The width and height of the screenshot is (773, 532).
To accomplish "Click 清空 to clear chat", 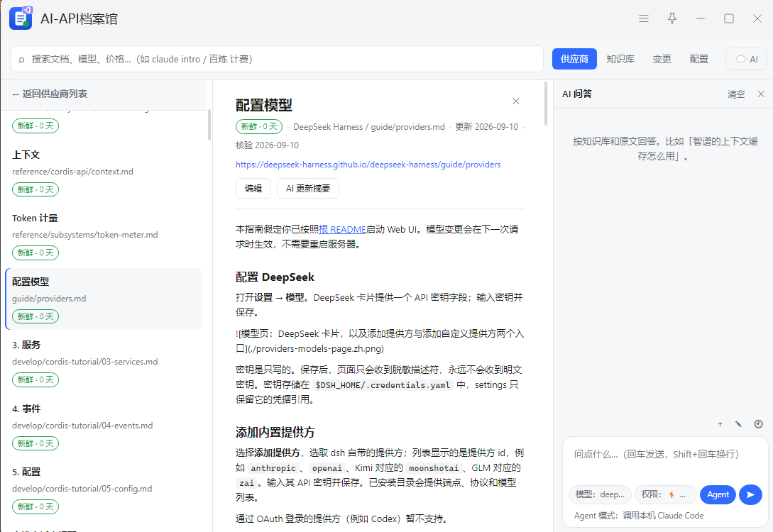I will click(736, 94).
